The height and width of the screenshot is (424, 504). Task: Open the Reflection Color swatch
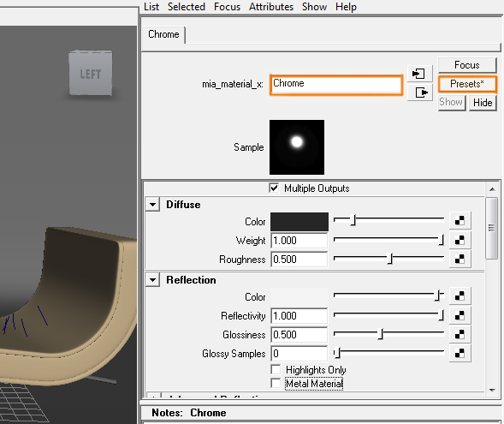pos(299,296)
